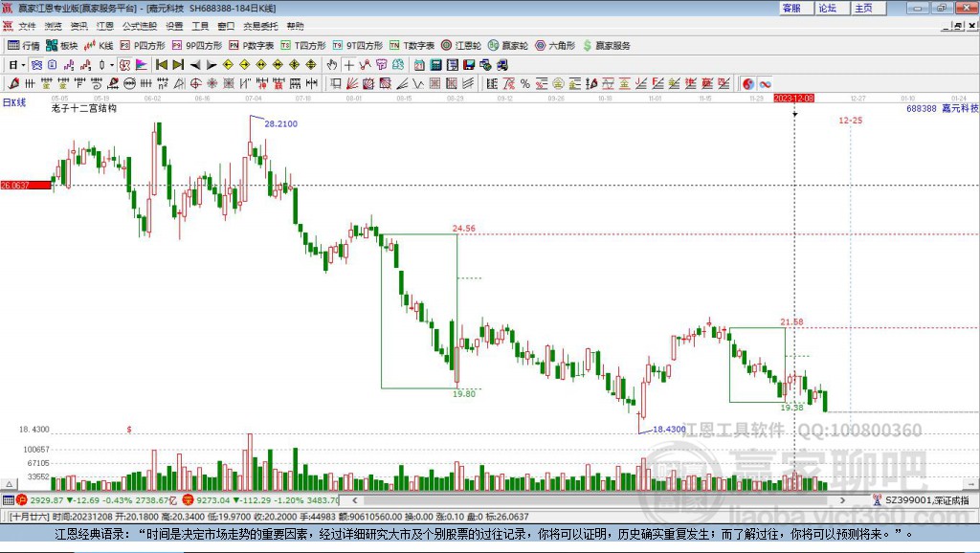The height and width of the screenshot is (553, 980).
Task: Jump to first bar icon
Action: point(161,65)
